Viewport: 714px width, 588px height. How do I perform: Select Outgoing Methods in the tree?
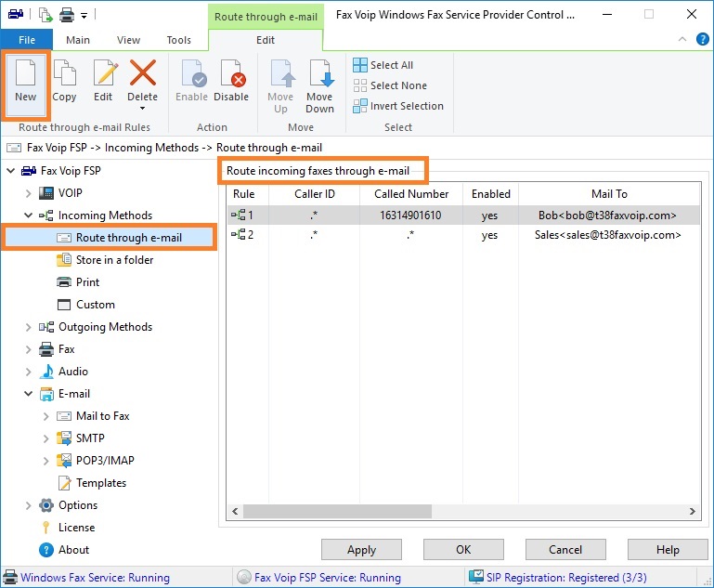(105, 327)
